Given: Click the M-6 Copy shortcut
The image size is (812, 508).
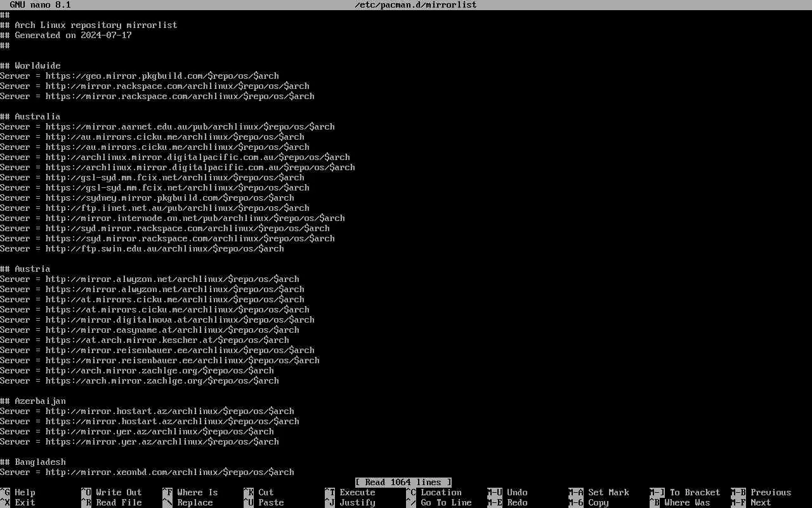Looking at the screenshot, I should click(589, 502).
